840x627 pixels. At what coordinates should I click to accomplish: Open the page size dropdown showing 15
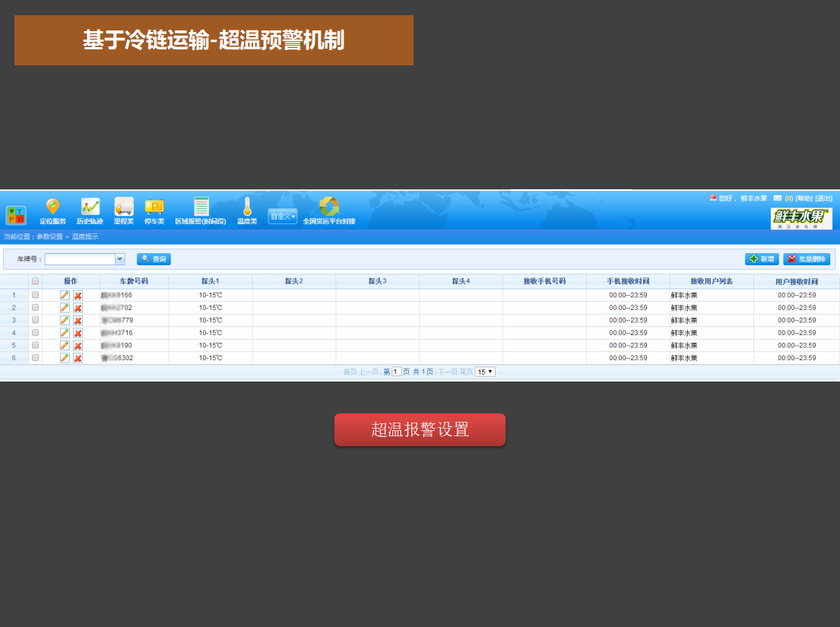tap(485, 372)
